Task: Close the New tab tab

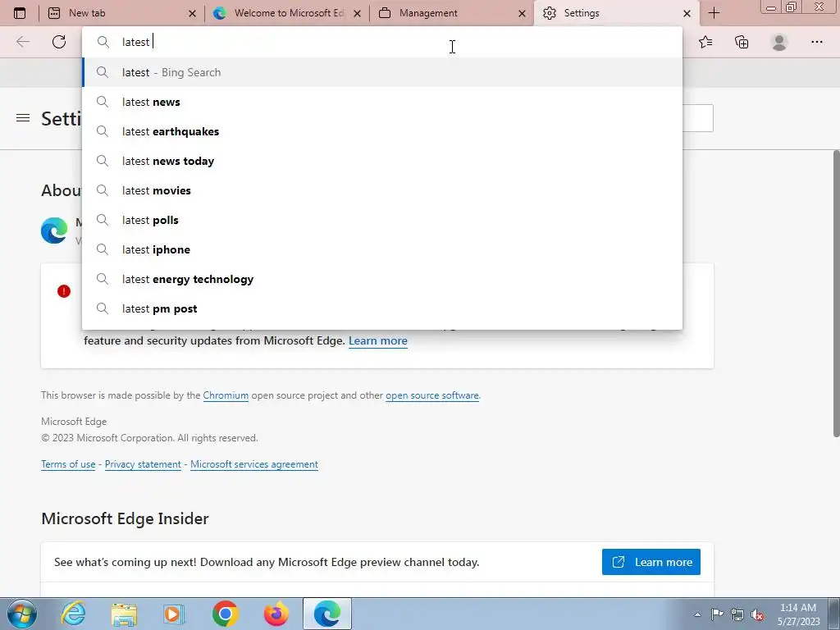Action: coord(192,13)
